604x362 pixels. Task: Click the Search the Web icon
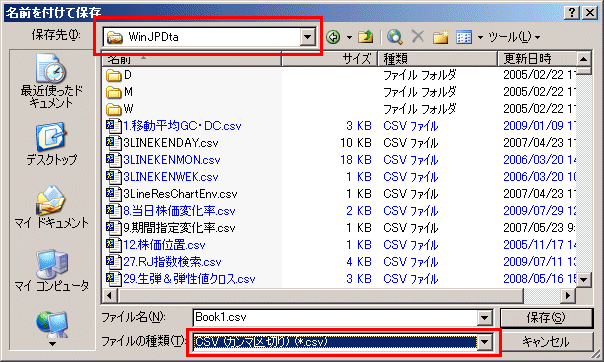394,37
